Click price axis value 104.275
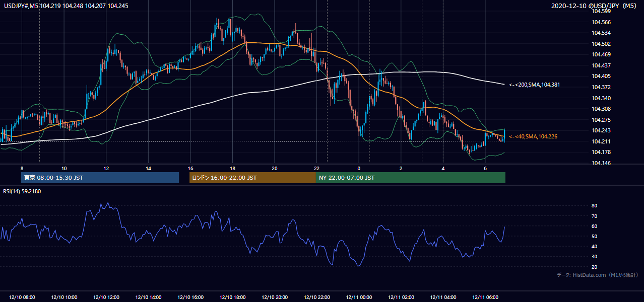 click(602, 120)
